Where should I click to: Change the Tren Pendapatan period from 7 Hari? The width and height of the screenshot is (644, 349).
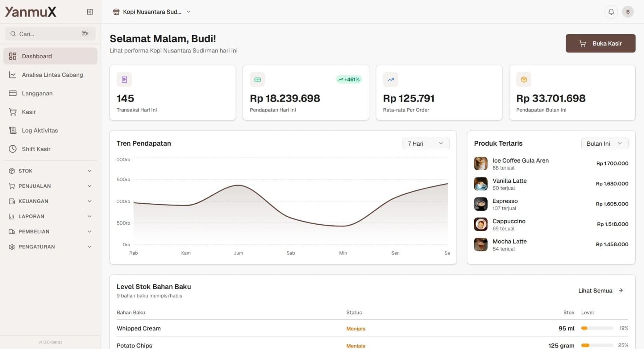(426, 143)
